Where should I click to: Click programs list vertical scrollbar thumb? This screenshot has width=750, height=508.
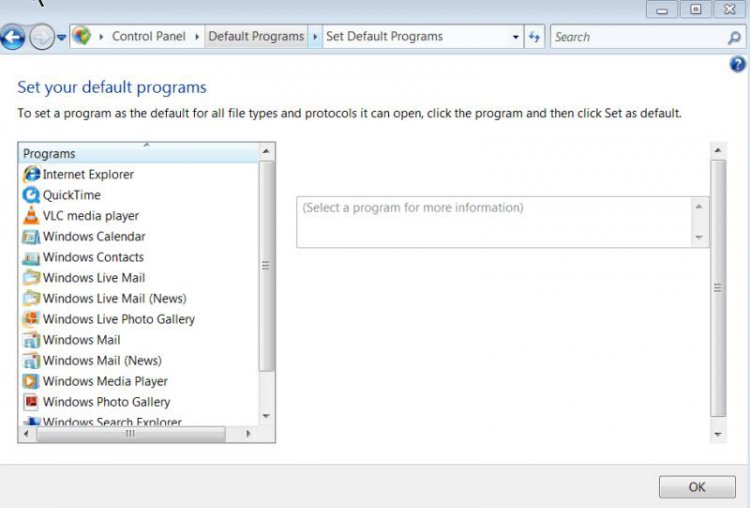click(266, 266)
